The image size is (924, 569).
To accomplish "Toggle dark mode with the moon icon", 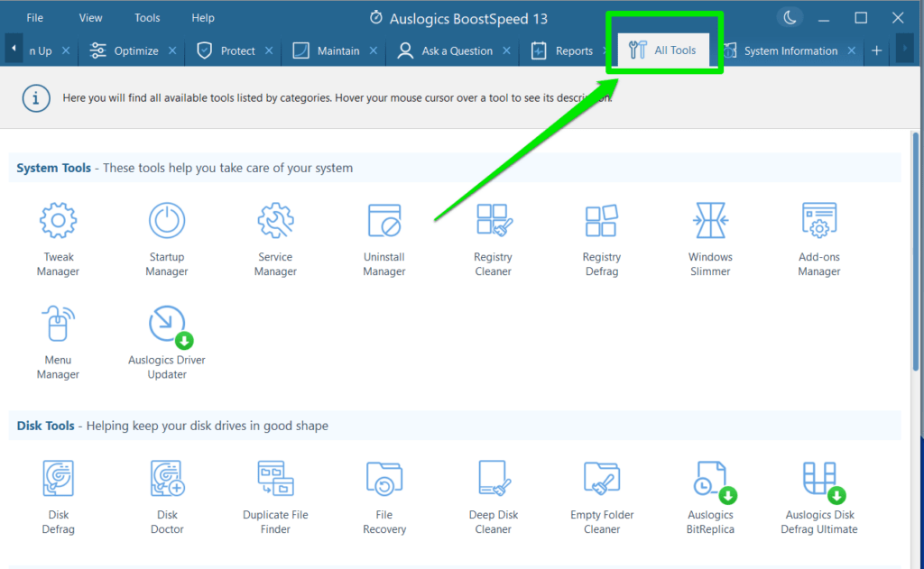I will [x=790, y=16].
